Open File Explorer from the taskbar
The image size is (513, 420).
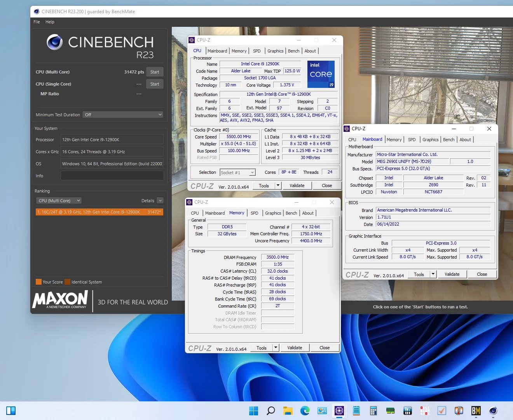pyautogui.click(x=288, y=411)
